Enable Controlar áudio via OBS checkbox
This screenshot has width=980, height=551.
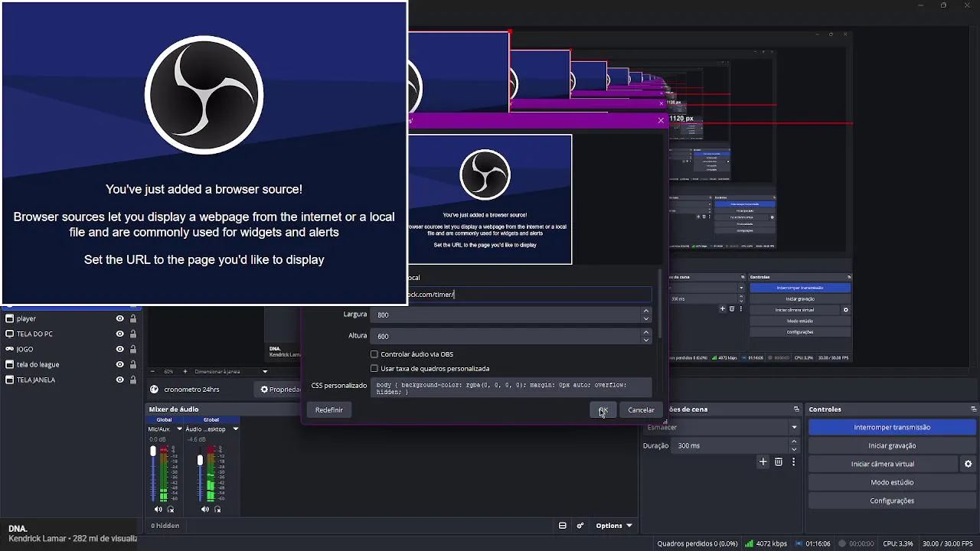374,354
